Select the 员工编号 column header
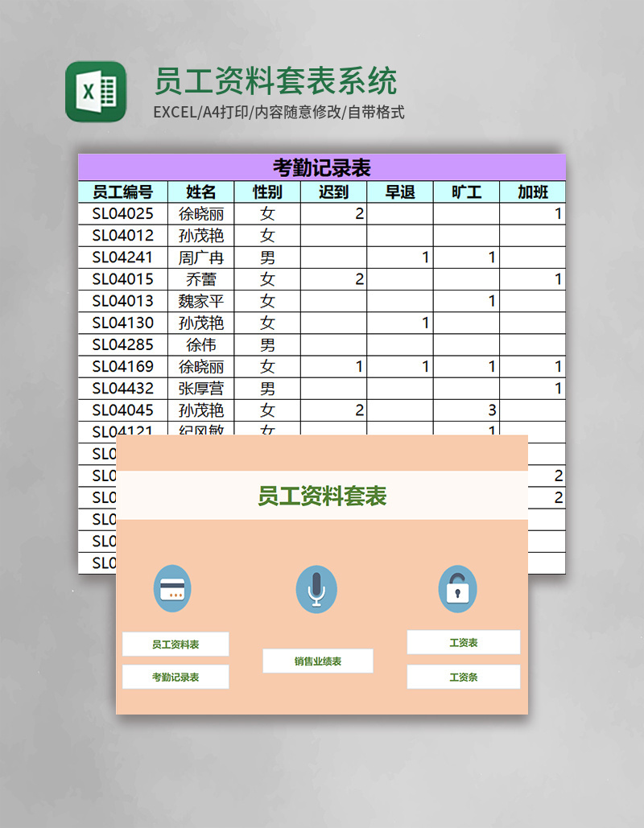Viewport: 644px width, 828px height. [x=121, y=192]
